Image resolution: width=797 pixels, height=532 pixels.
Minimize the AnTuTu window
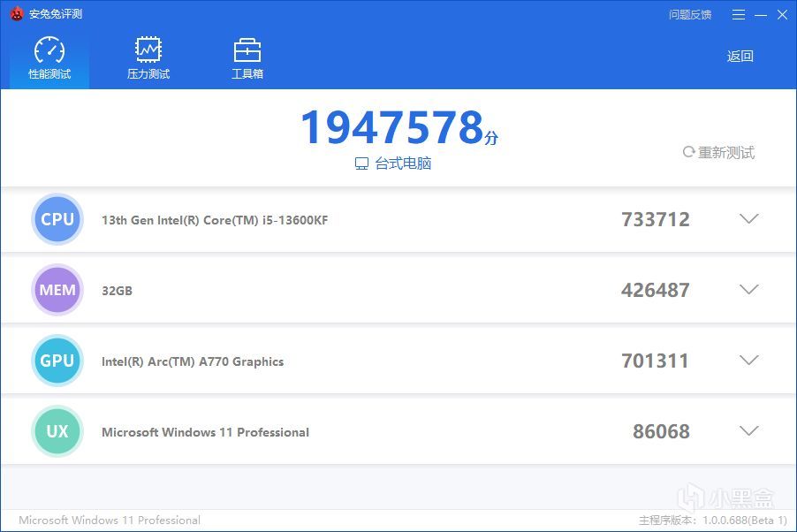click(x=761, y=15)
